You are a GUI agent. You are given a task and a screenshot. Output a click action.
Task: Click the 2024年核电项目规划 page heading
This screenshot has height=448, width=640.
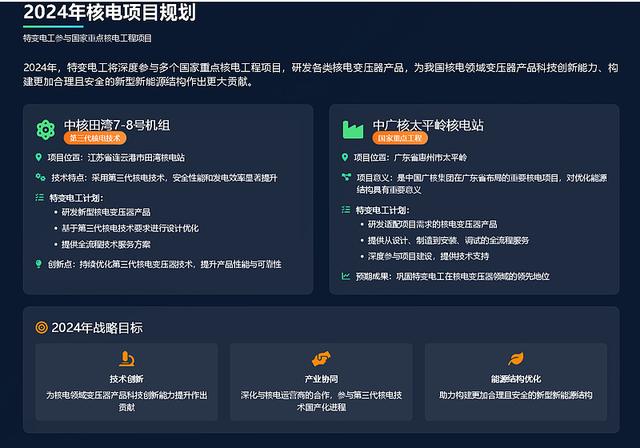(x=109, y=12)
